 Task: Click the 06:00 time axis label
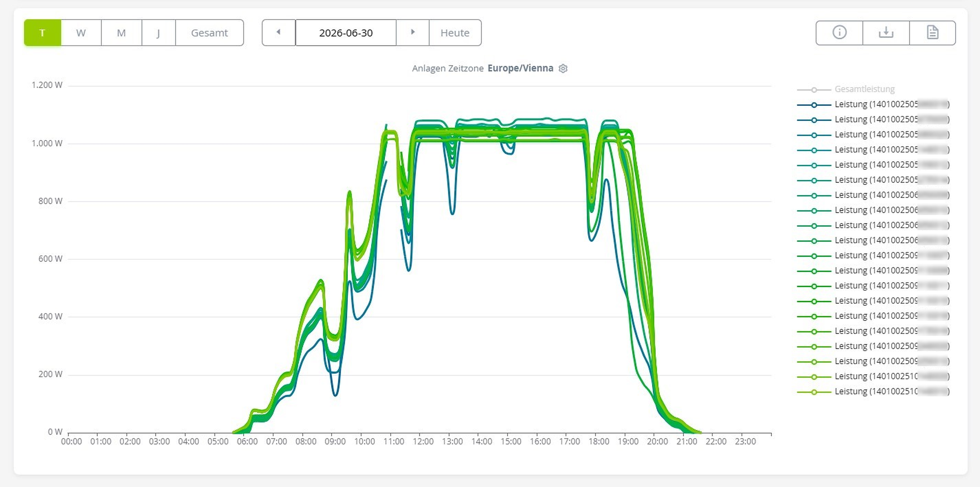click(247, 442)
